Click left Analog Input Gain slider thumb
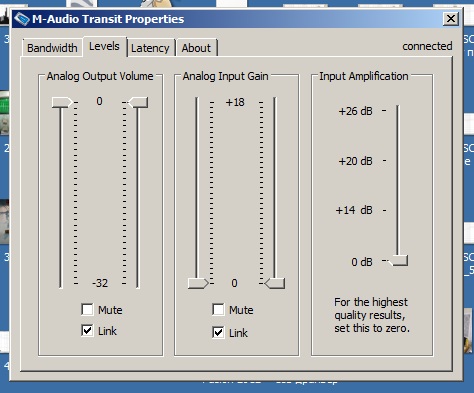474x393 pixels. click(198, 284)
